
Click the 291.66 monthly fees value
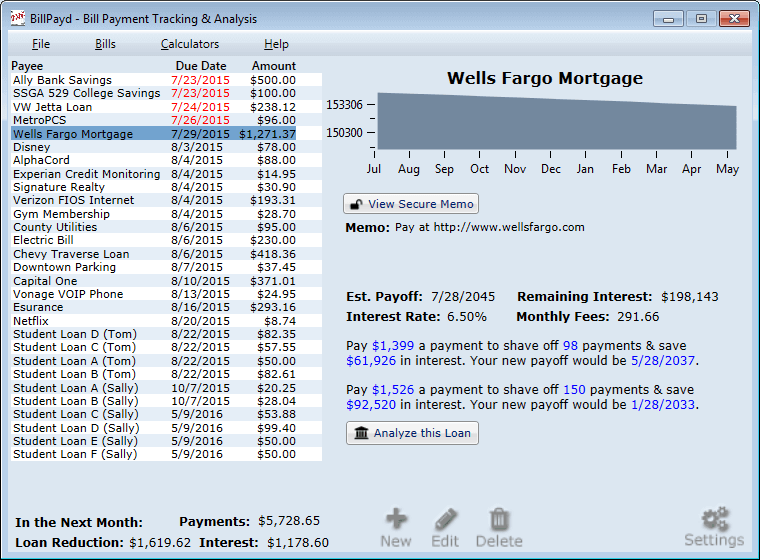(x=638, y=317)
